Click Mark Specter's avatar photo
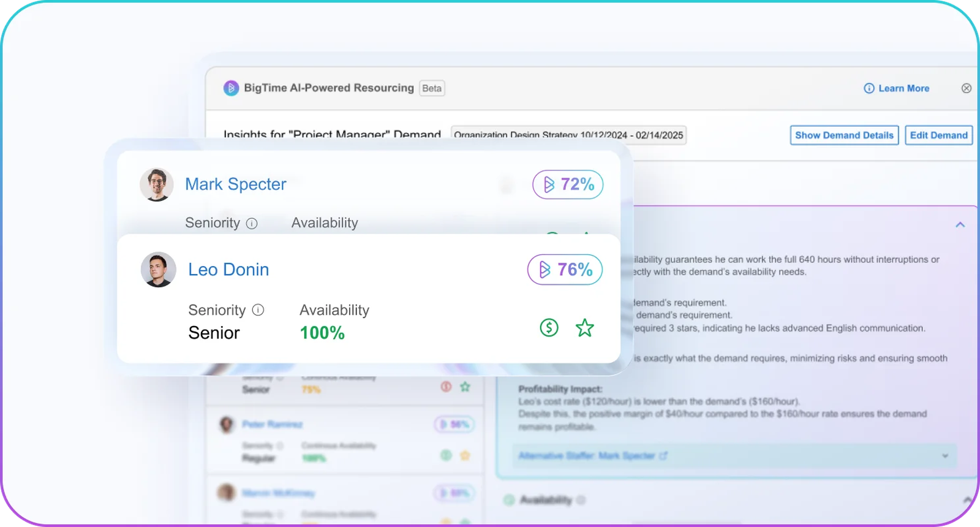The image size is (980, 527). point(157,184)
